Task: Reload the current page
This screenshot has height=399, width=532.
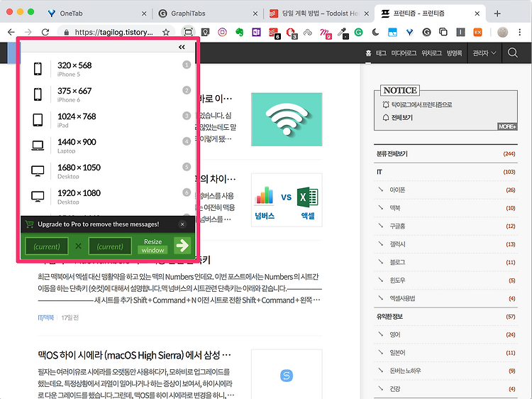Action: click(x=45, y=32)
